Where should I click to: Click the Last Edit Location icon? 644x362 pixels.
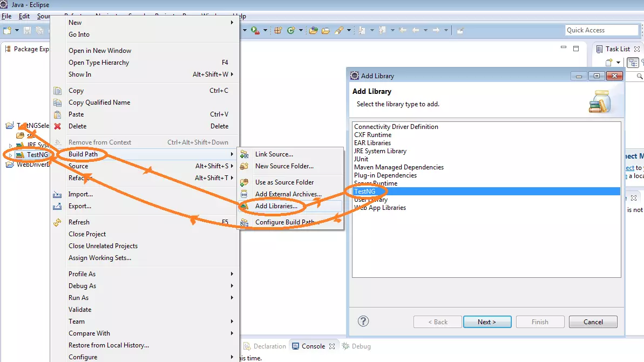403,30
